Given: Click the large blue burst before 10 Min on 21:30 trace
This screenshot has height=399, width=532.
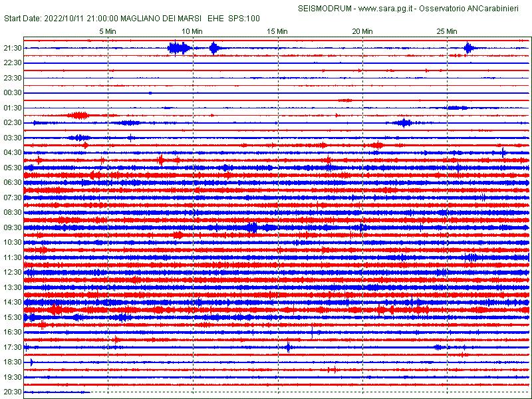Looking at the screenshot, I should pyautogui.click(x=179, y=48).
